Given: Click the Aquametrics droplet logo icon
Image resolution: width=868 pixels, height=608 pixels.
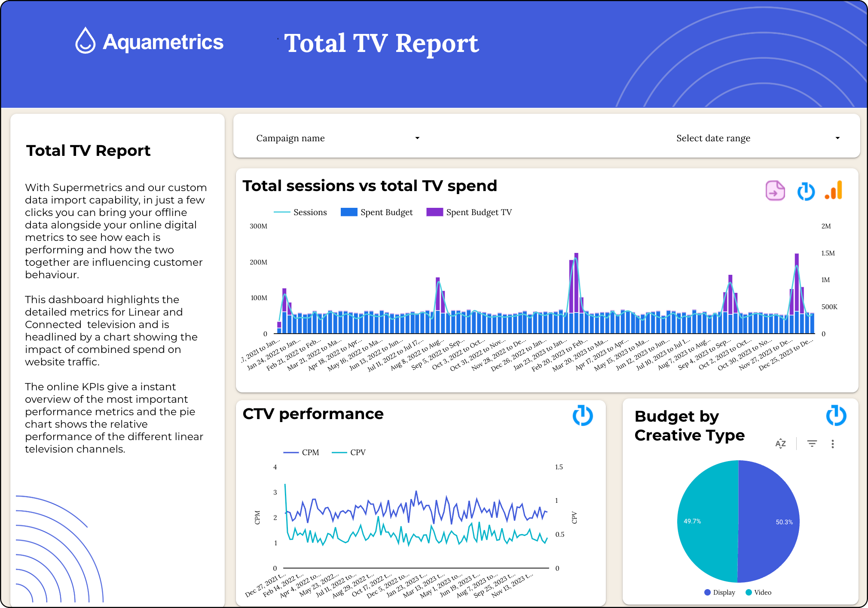Looking at the screenshot, I should (85, 41).
